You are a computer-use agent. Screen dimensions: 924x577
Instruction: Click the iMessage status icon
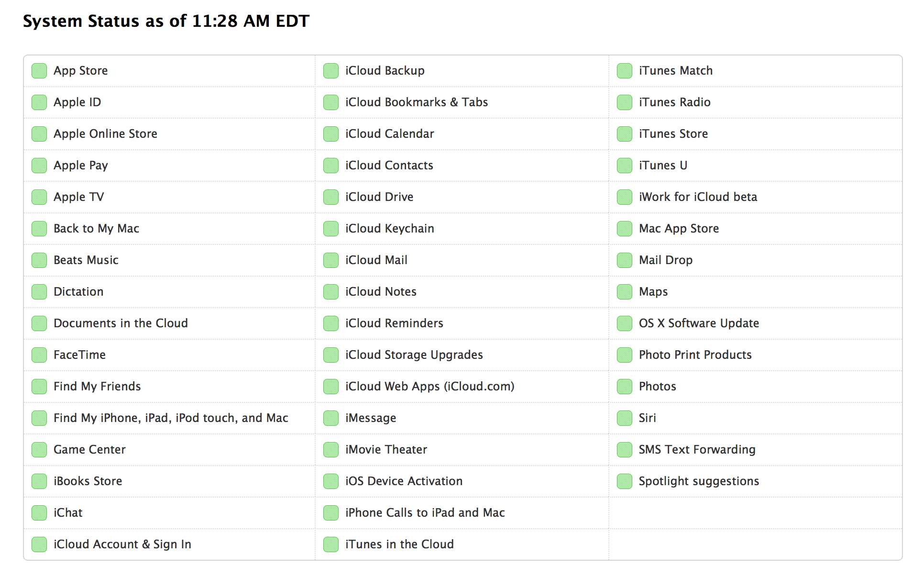331,418
